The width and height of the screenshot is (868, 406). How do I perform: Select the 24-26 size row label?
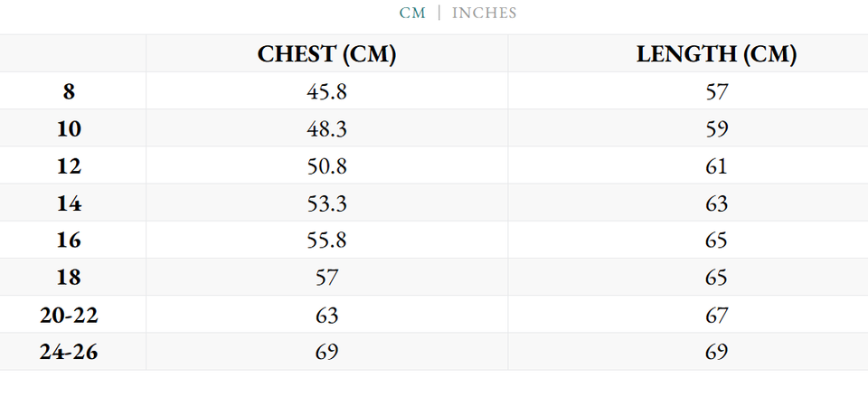(69, 352)
